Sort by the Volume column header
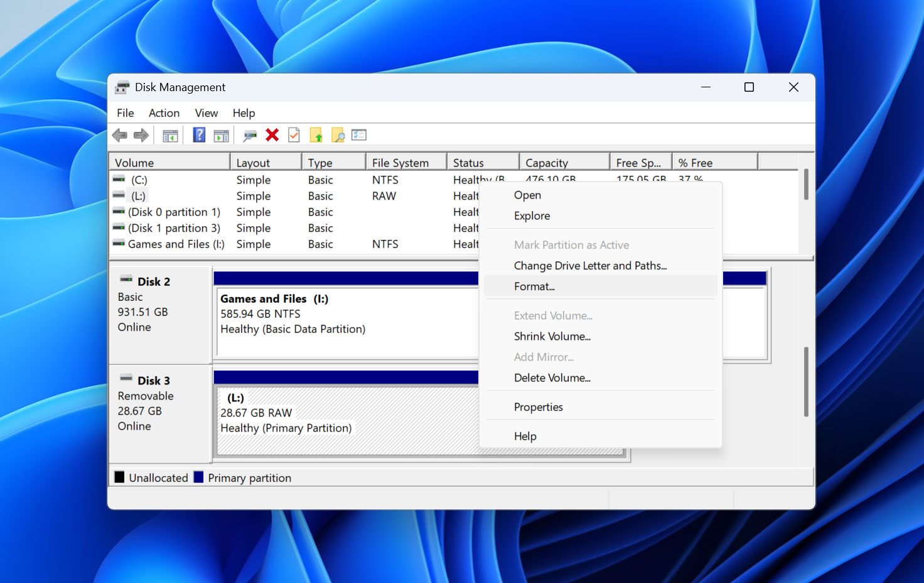924x583 pixels. [x=169, y=162]
